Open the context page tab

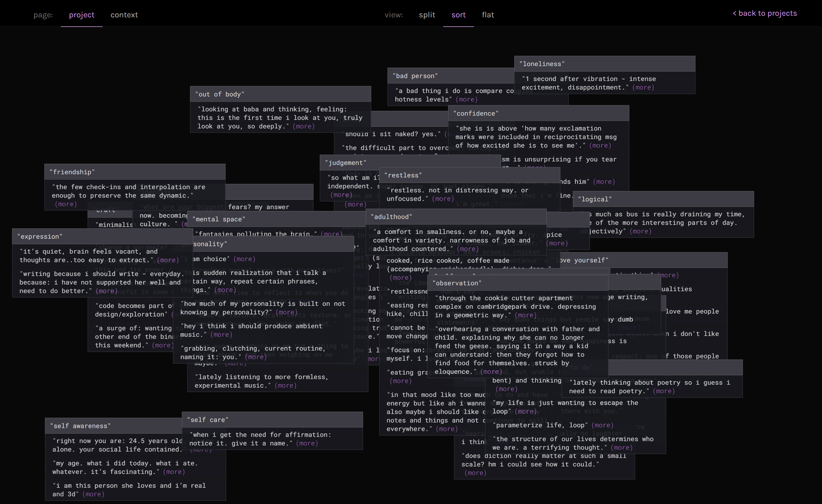(124, 15)
